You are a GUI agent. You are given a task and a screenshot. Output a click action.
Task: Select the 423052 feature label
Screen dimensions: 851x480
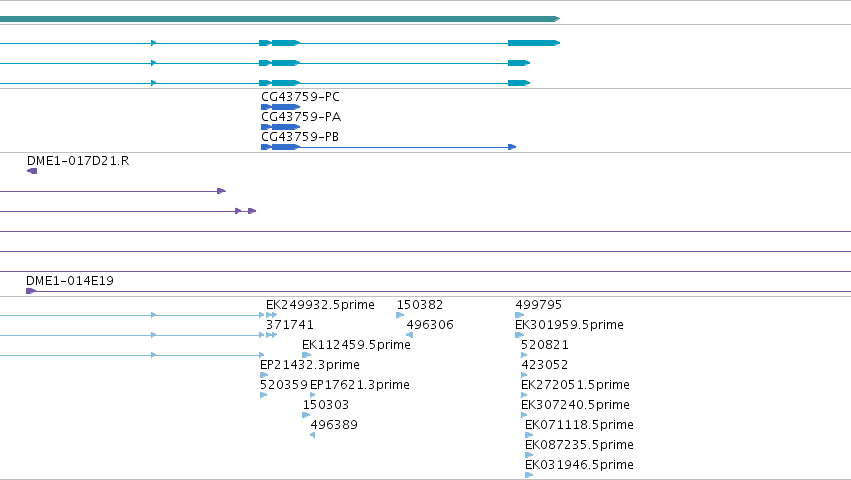pos(544,365)
